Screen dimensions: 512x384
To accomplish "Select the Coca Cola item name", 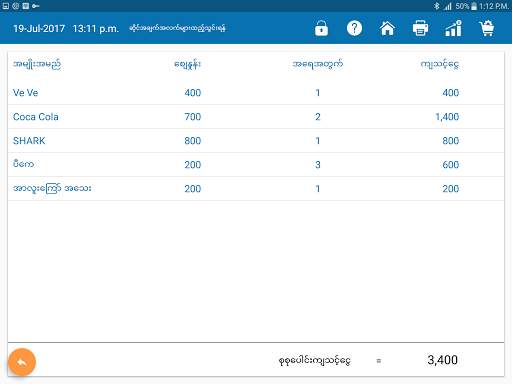I will click(x=36, y=117).
